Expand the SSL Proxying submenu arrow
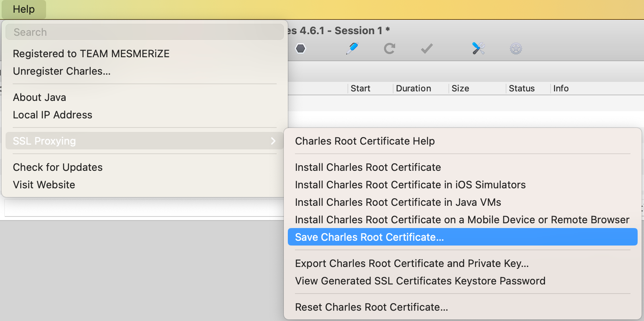 point(273,141)
